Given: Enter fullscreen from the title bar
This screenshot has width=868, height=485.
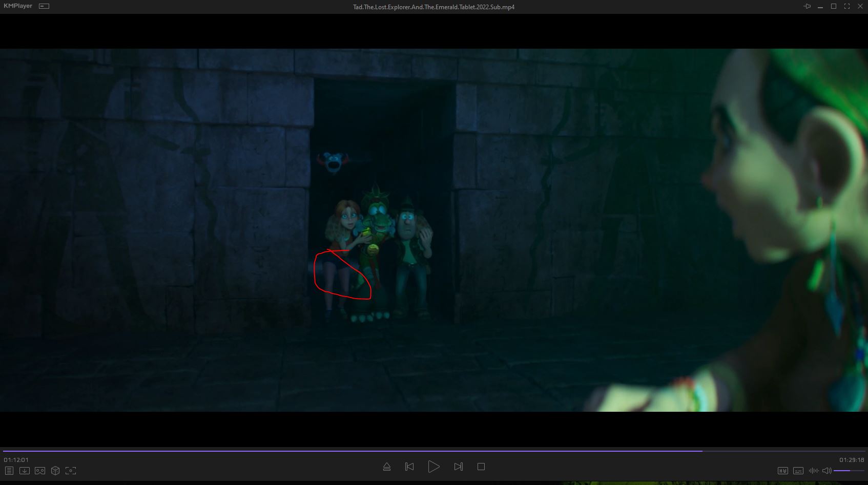Looking at the screenshot, I should click(846, 7).
